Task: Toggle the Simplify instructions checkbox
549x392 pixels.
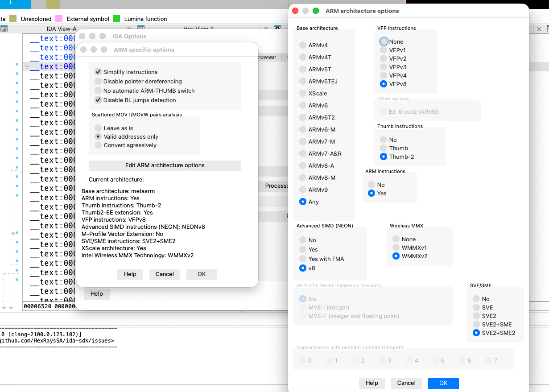Action: pos(98,72)
